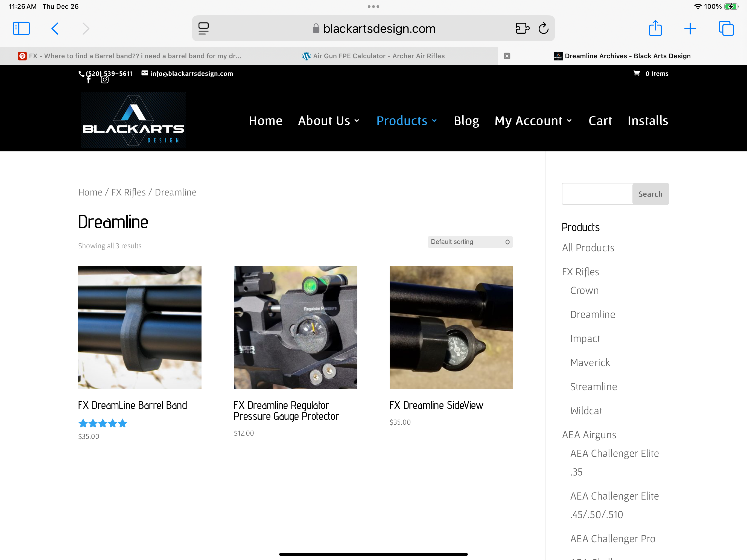Open the Share sheet
747x560 pixels.
coord(655,28)
